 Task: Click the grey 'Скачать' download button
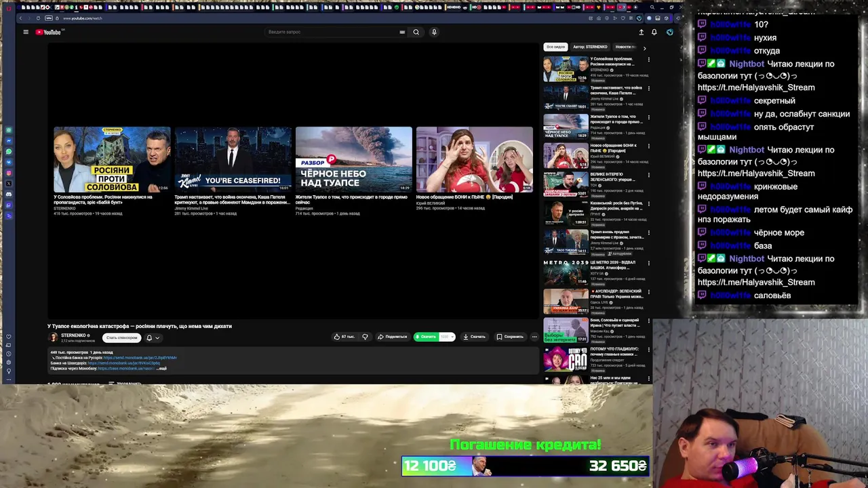475,337
